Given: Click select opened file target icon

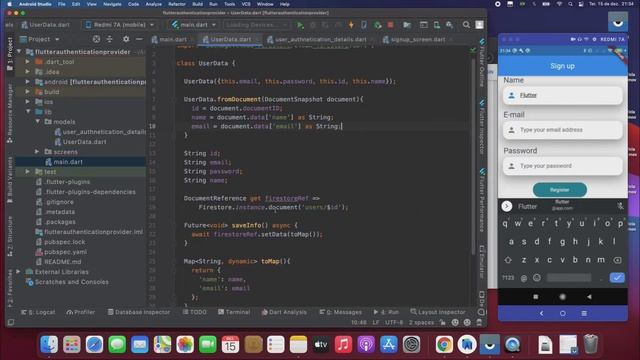Looking at the screenshot, I should point(96,39).
